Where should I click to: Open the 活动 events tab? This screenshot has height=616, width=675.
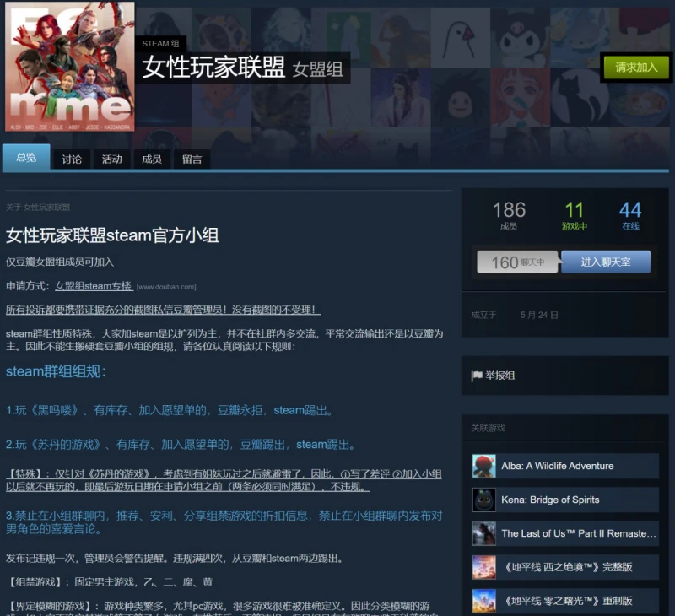[112, 159]
